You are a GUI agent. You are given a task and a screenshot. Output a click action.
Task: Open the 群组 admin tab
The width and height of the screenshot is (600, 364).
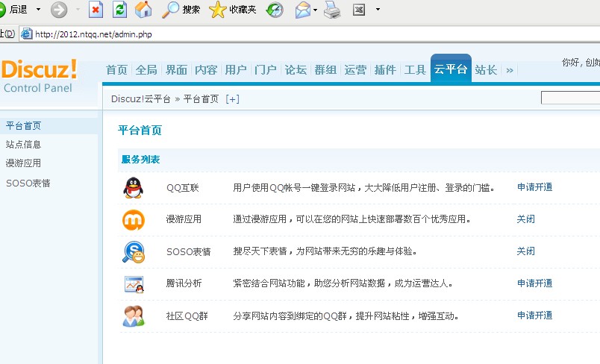(325, 70)
